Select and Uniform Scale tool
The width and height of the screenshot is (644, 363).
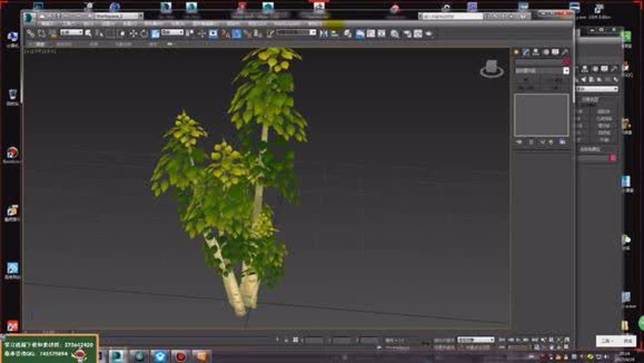(x=153, y=34)
